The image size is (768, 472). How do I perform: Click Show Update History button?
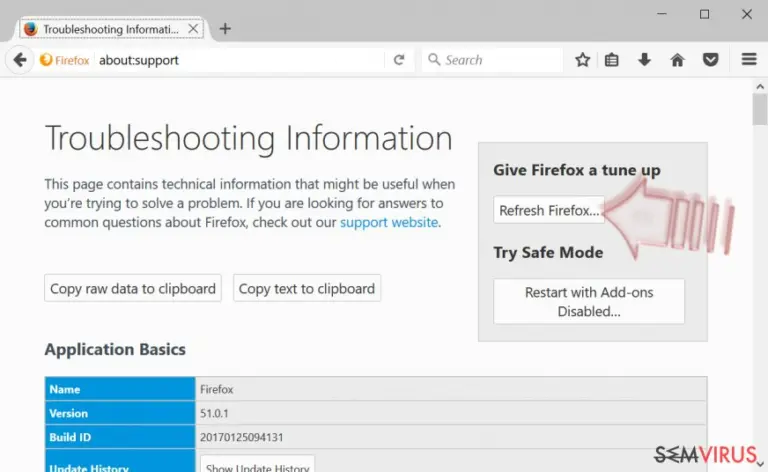(258, 465)
